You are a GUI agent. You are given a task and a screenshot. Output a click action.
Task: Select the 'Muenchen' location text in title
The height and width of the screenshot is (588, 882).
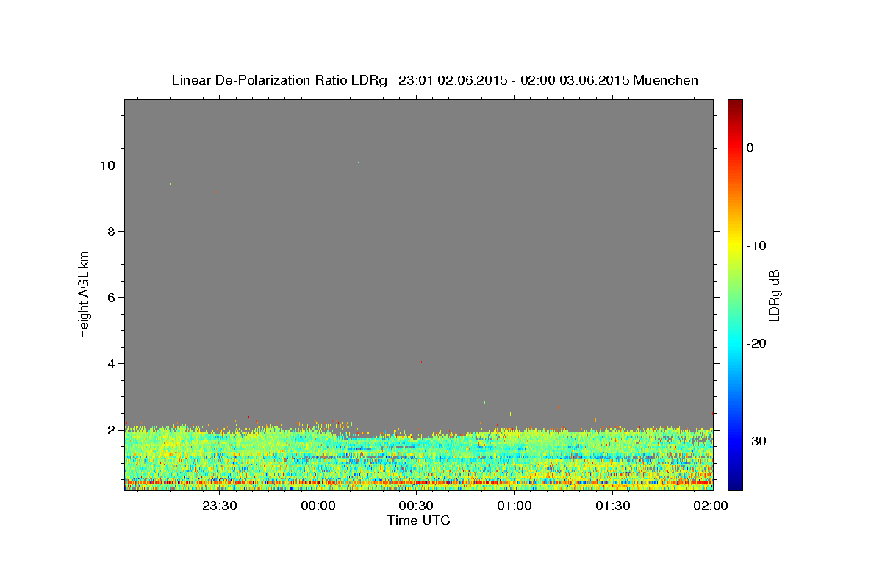(666, 80)
